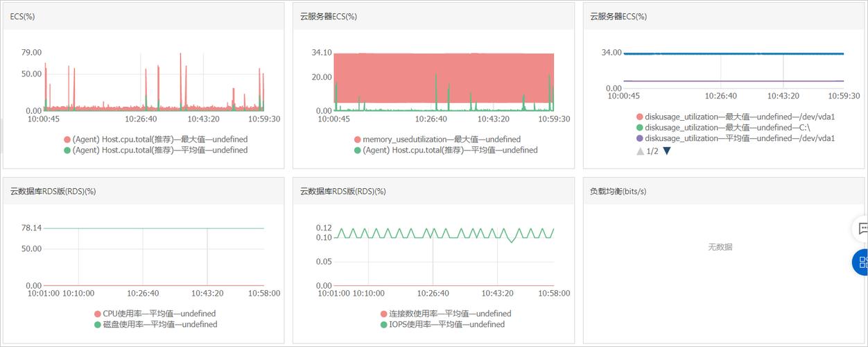The width and height of the screenshot is (868, 347).
Task: Open the chat bubble feedback icon
Action: (862, 228)
